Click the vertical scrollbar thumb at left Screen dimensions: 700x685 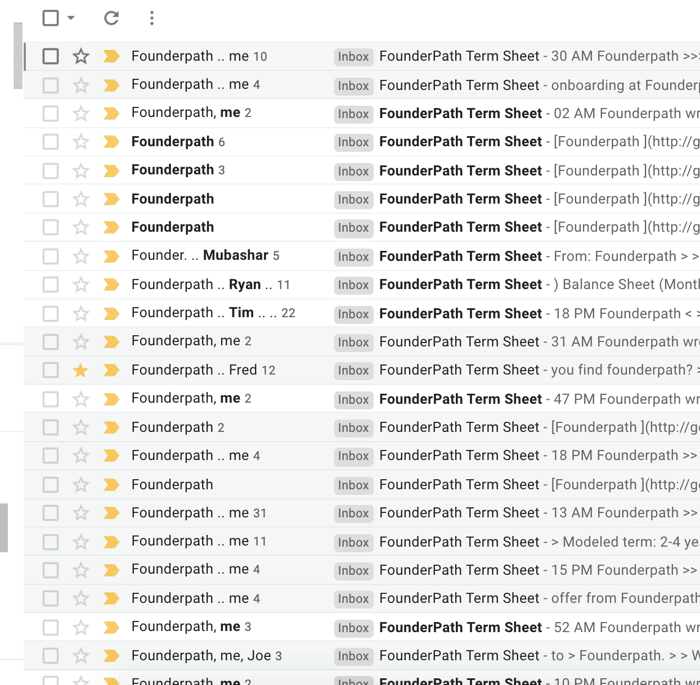[18, 56]
